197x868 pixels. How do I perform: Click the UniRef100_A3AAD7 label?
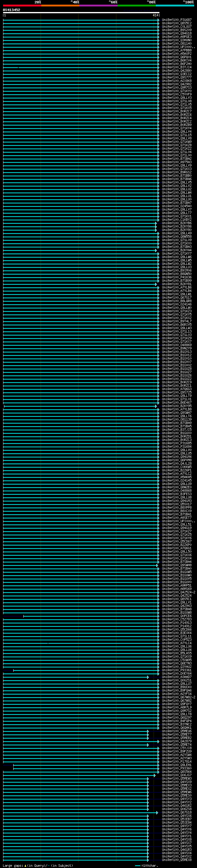(176, 677)
